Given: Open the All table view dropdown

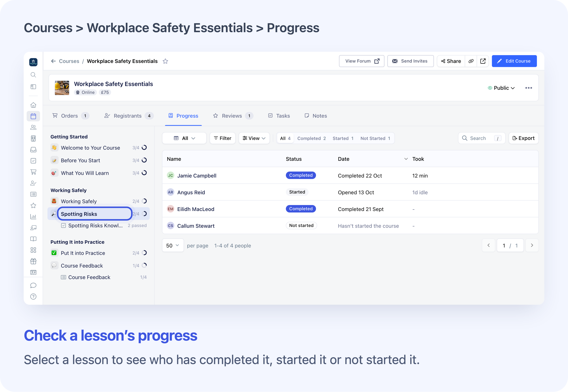Looking at the screenshot, I should coord(184,138).
